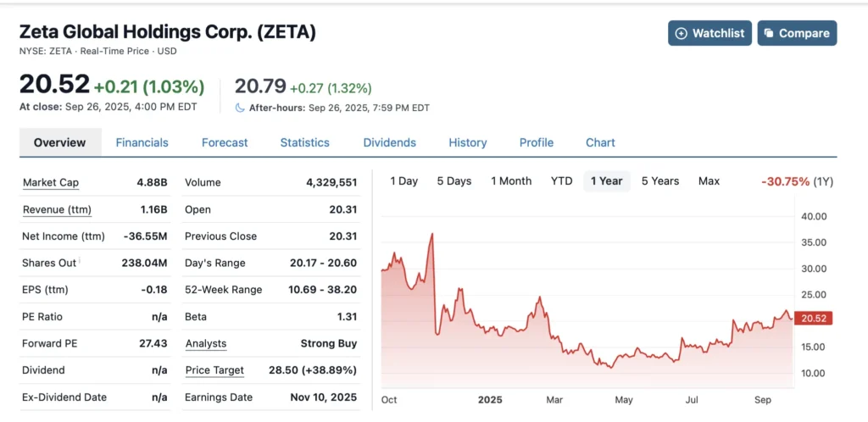Open the Chart tab
This screenshot has width=868, height=422.
coord(600,142)
